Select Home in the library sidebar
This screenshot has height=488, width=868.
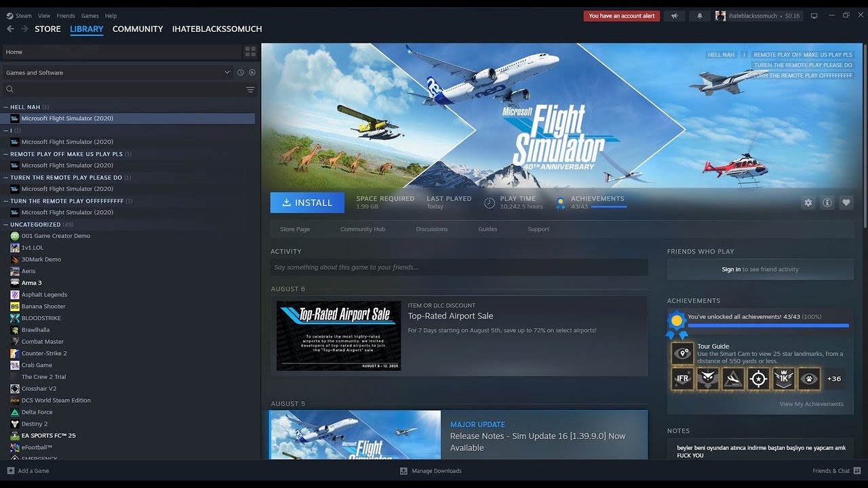(x=122, y=52)
